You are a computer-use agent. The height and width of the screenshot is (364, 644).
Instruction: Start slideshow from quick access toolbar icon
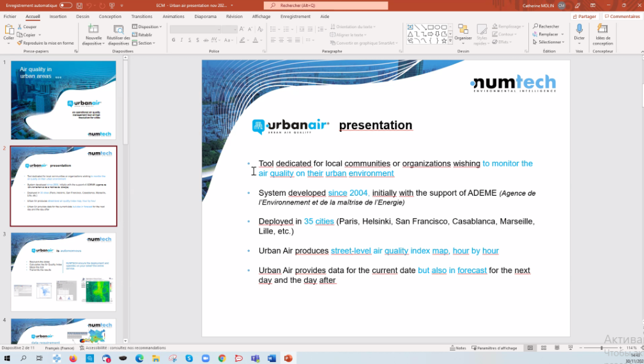click(x=112, y=5)
